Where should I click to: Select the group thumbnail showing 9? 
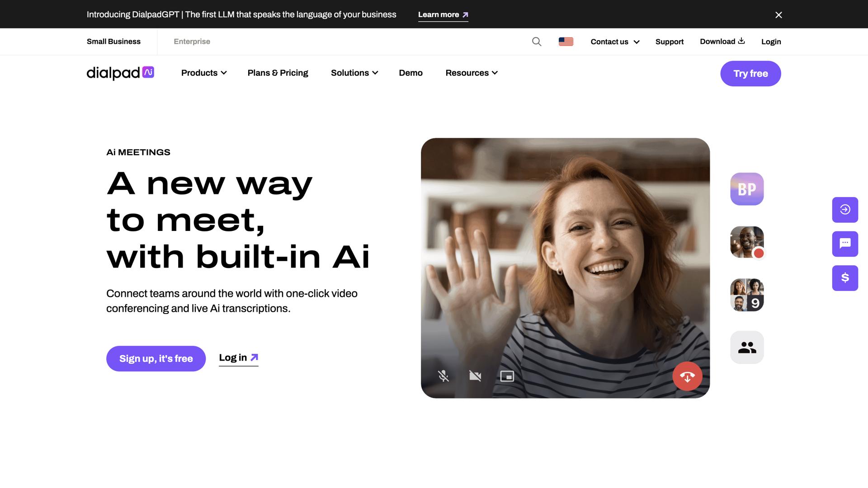click(x=747, y=295)
